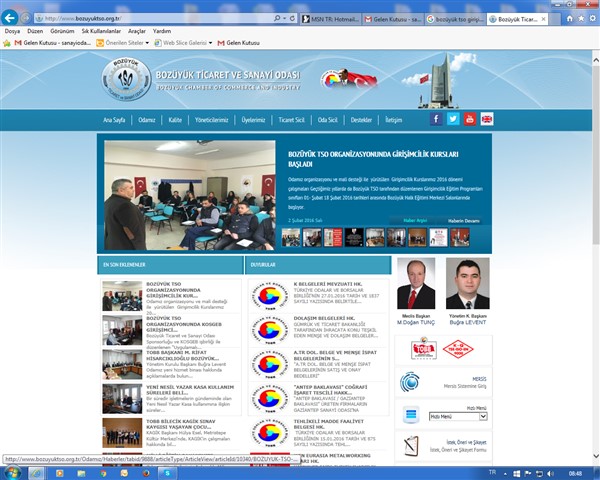
Task: Click the Hızlı Menü stacked list icon
Action: [x=411, y=415]
